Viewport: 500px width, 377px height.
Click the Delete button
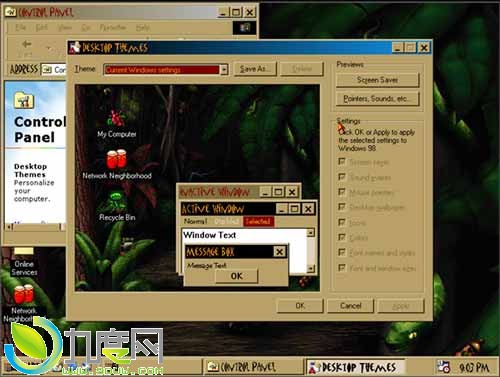(x=302, y=69)
